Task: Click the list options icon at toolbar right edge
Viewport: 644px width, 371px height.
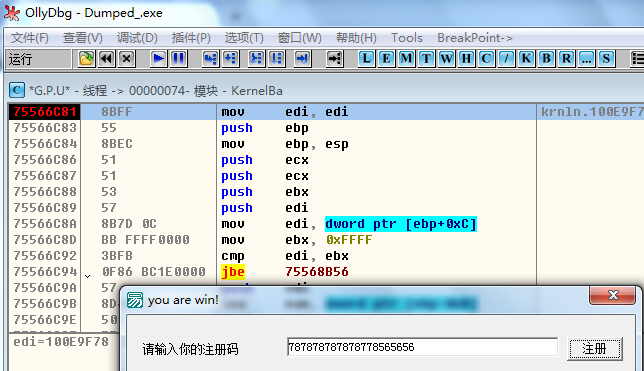Action: [637, 59]
